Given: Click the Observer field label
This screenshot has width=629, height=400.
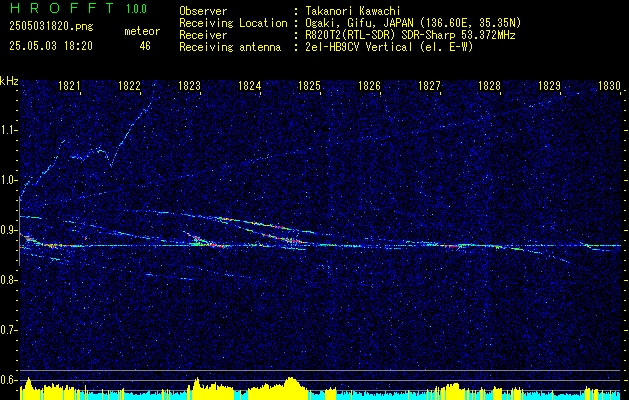Looking at the screenshot, I should [x=203, y=11].
